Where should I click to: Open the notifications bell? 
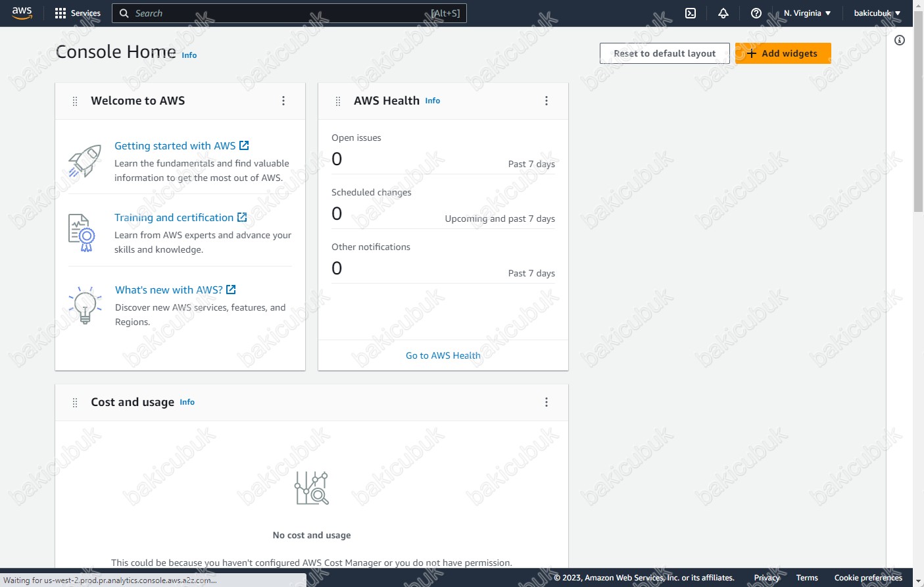point(723,13)
